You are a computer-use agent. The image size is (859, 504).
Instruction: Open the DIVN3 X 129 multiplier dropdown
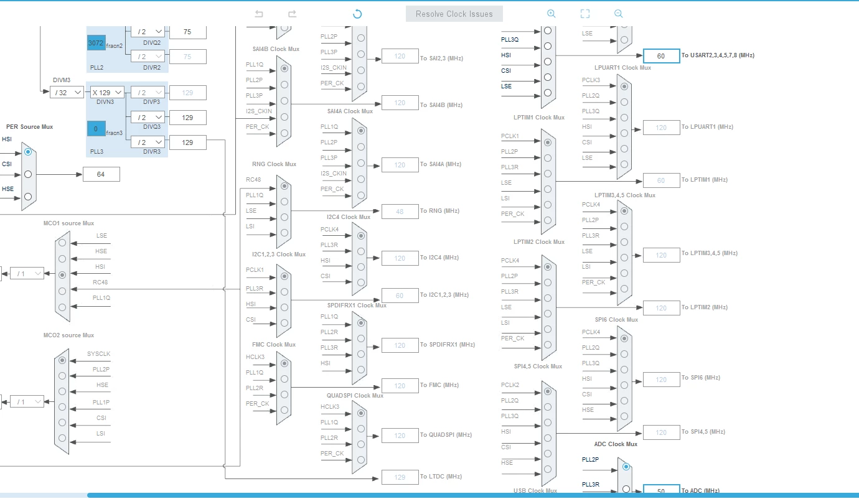(x=107, y=92)
